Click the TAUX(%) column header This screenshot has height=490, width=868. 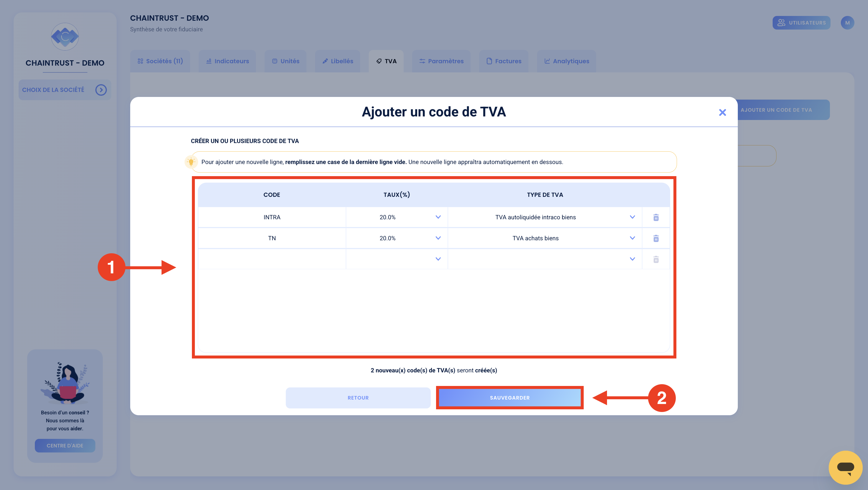(x=397, y=194)
